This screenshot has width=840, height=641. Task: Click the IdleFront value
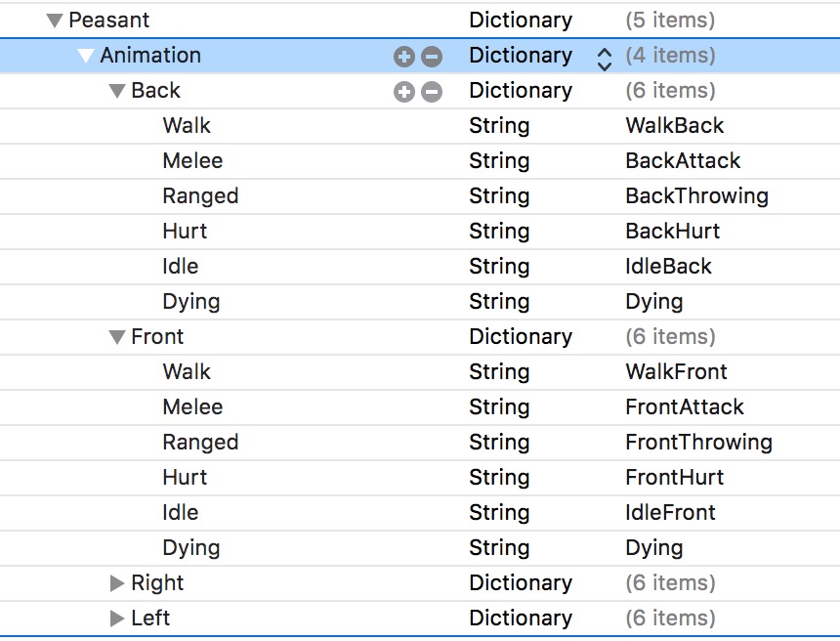[x=670, y=513]
